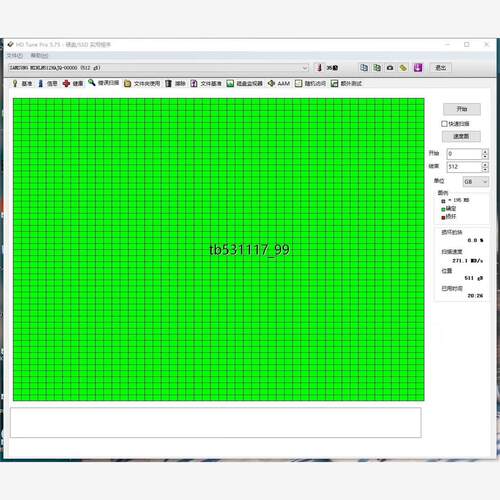The height and width of the screenshot is (500, 500).
Task: Open options via the yellow tag icon
Action: point(403,68)
